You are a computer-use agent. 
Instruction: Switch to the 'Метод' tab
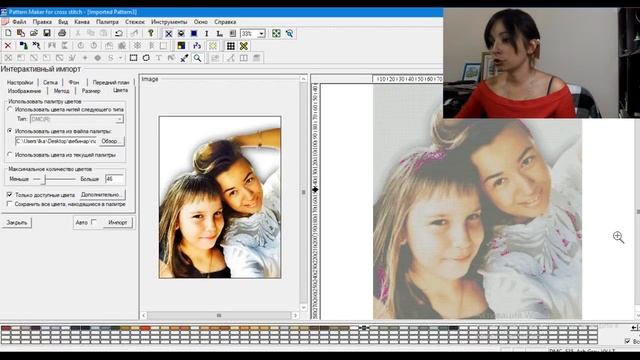coord(61,91)
